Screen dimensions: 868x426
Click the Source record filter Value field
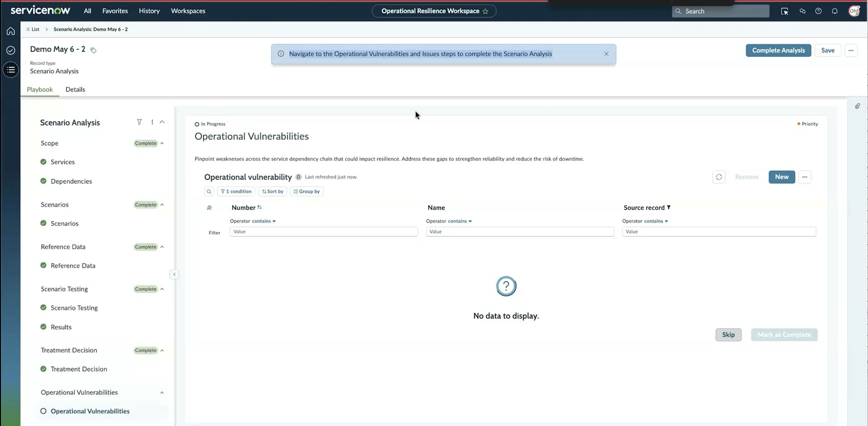pos(719,231)
